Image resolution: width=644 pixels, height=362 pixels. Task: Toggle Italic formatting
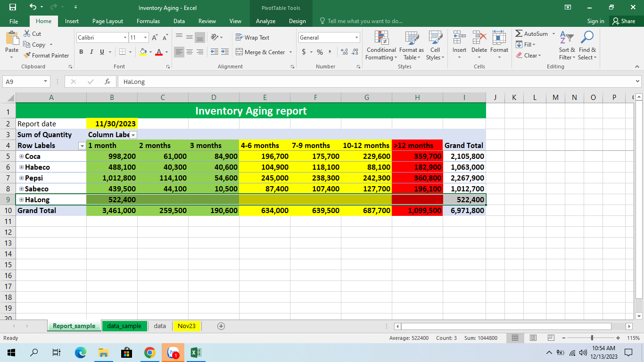tap(91, 52)
